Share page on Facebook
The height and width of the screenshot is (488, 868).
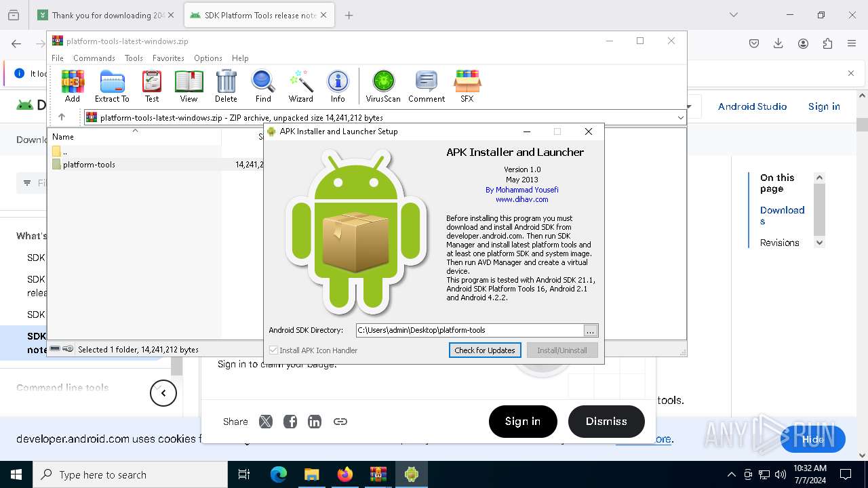point(290,422)
